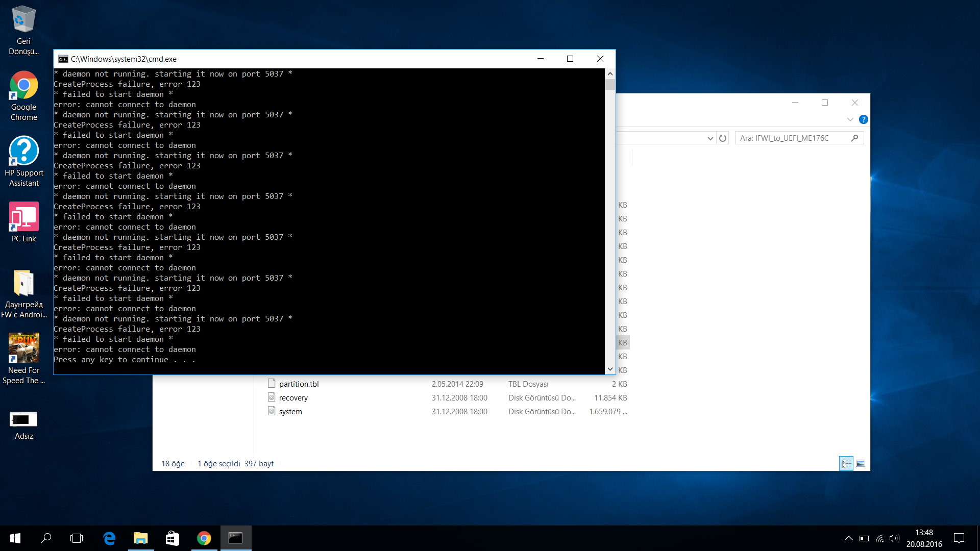This screenshot has width=980, height=551.
Task: Open the volume control tray icon
Action: 894,538
